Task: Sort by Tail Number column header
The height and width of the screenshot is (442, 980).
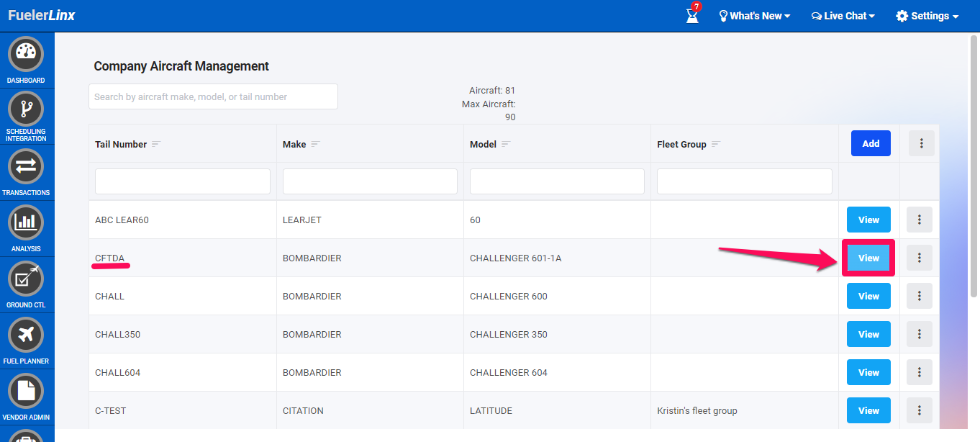Action: (121, 144)
